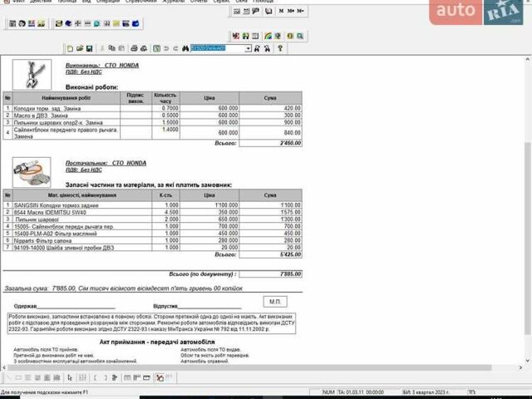Image resolution: width=532 pixels, height=399 pixels.
Task: Click the mechanic wrench image thumbnail
Action: tap(32, 75)
